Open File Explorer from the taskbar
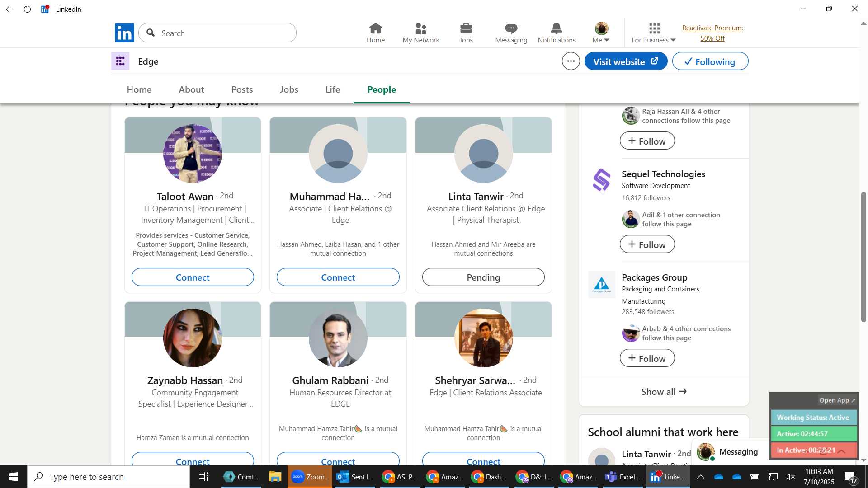This screenshot has width=868, height=488. click(x=275, y=477)
